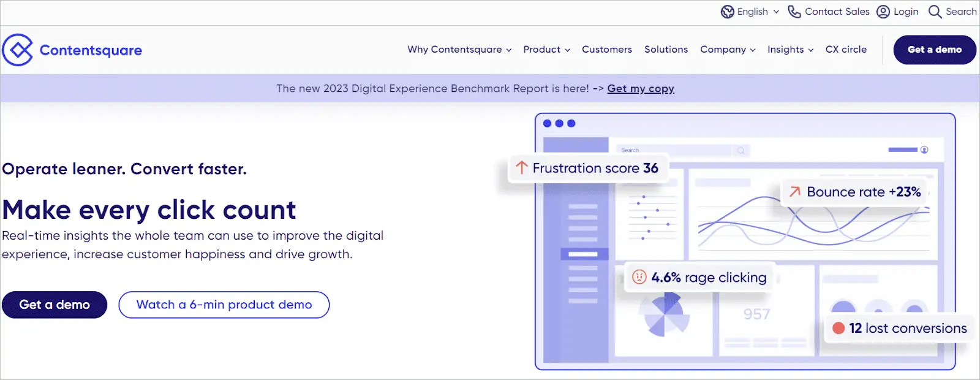Open the Solutions page
The width and height of the screenshot is (980, 380).
point(666,50)
